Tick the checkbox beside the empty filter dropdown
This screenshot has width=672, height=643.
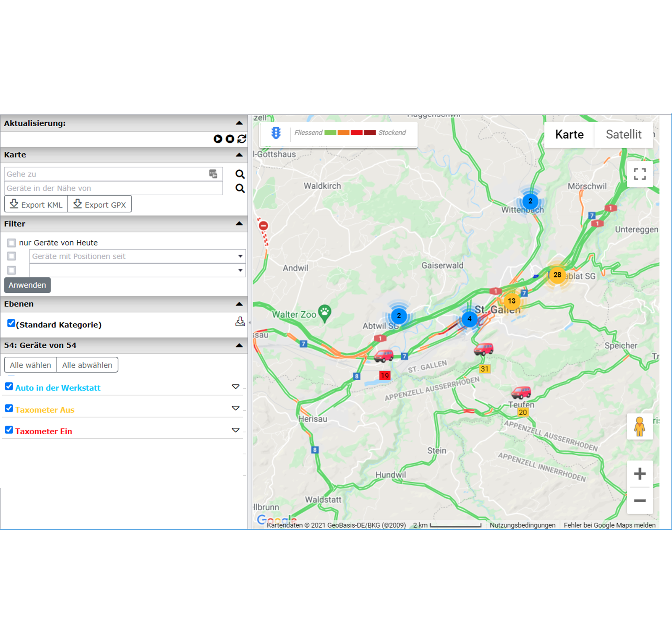tap(12, 270)
